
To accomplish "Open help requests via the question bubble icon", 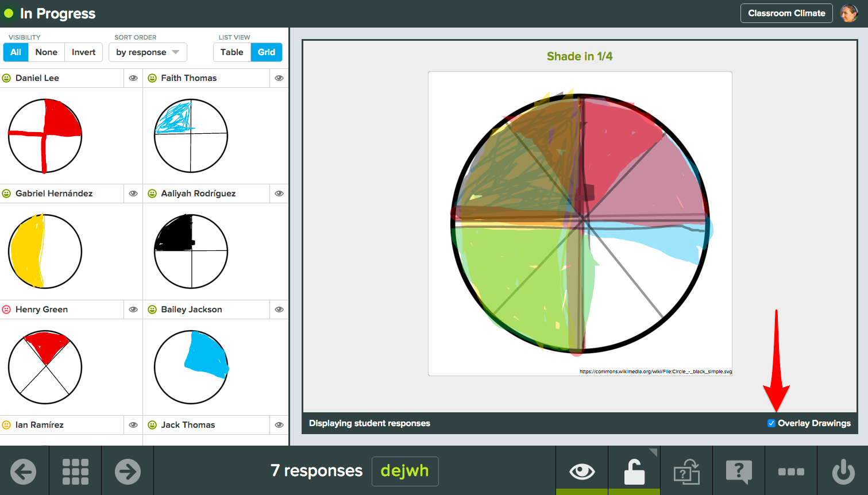I will [739, 471].
